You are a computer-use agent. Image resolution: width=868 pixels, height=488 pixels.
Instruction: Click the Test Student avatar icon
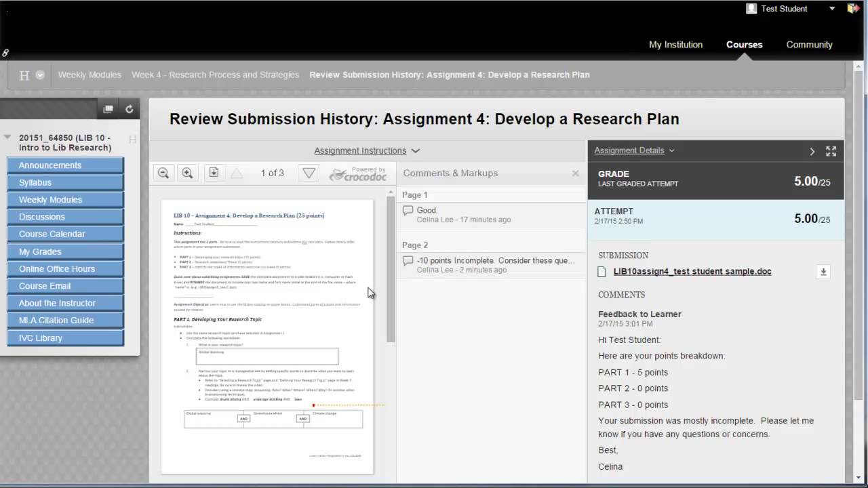[x=751, y=9]
